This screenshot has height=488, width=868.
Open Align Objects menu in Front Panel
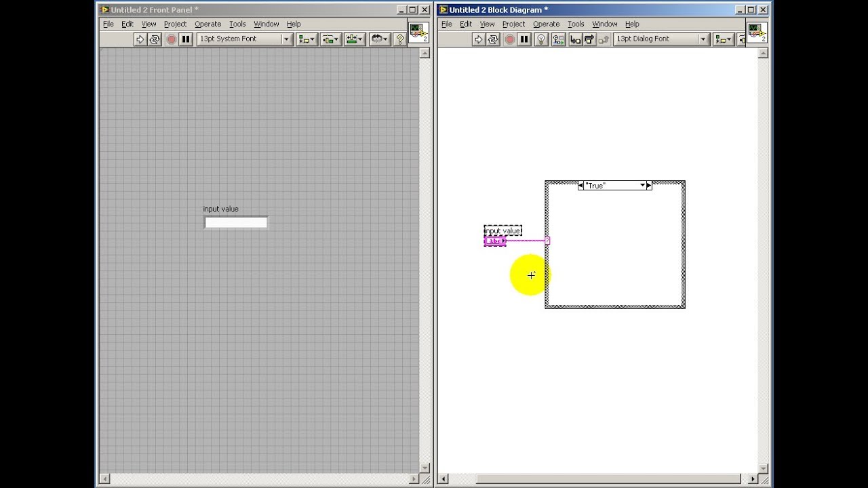tap(307, 39)
